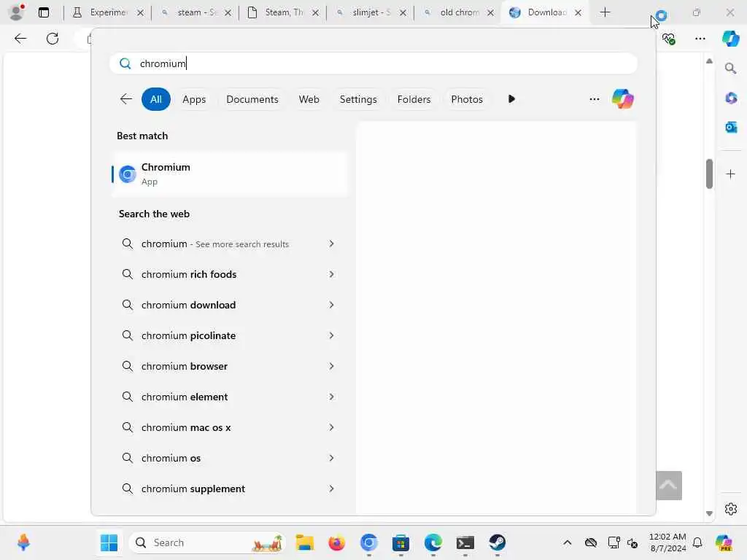The image size is (747, 560).
Task: Click the Edge page vertical scrollbar thumb
Action: pos(709,174)
